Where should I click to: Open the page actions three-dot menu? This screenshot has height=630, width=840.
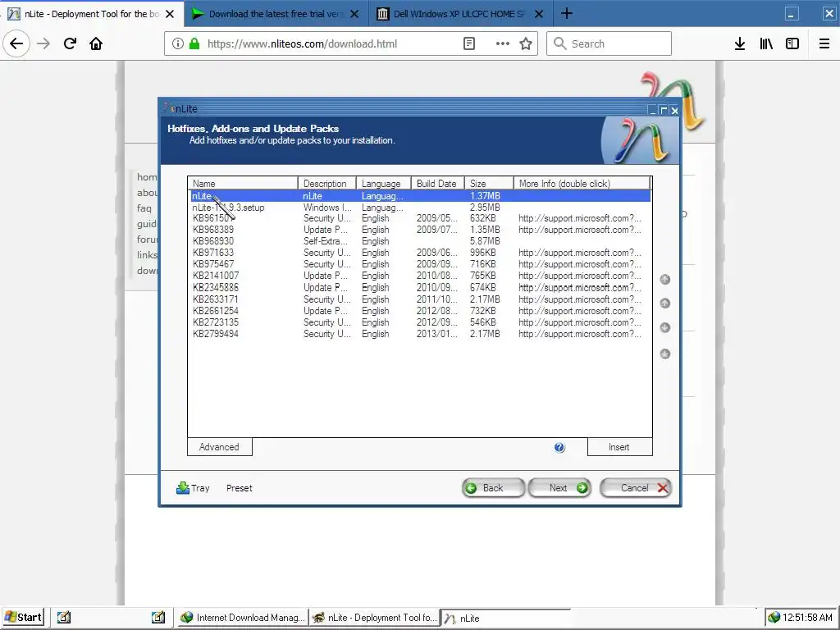(502, 44)
